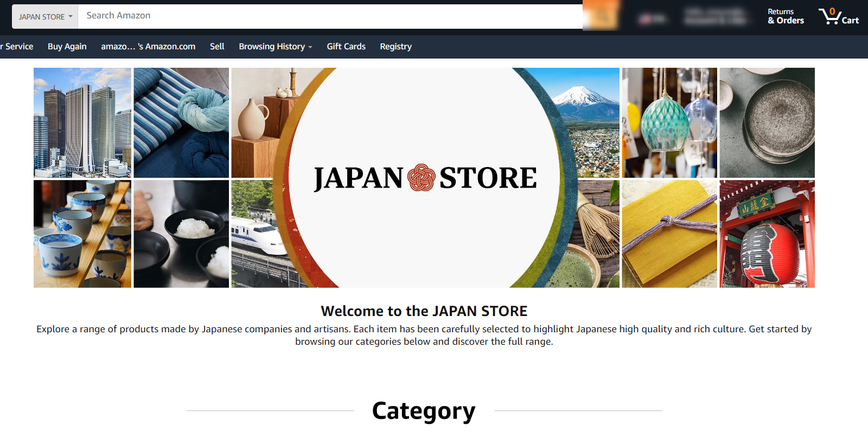
Task: Open the Sell page
Action: (x=217, y=47)
